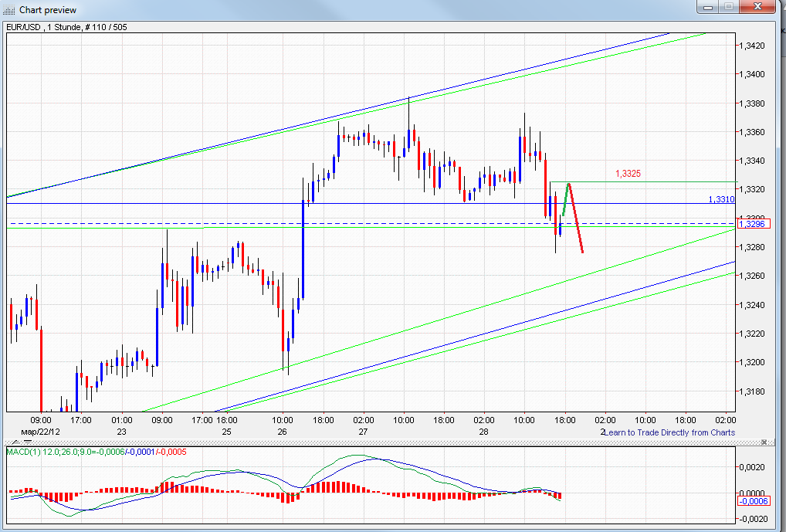Select the current price tag 1,3296
Viewport: 786px width, 532px height.
pos(753,224)
